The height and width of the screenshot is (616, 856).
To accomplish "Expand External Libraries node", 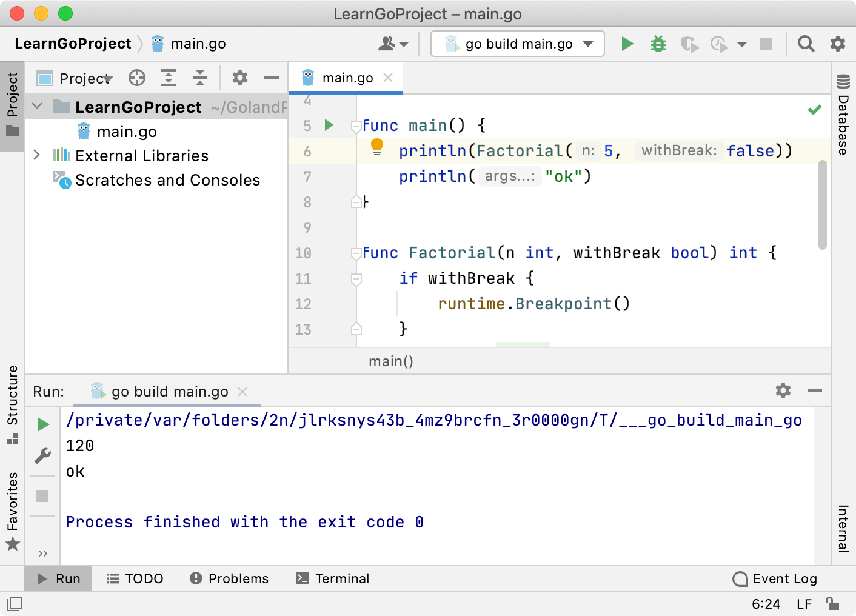I will coord(37,155).
